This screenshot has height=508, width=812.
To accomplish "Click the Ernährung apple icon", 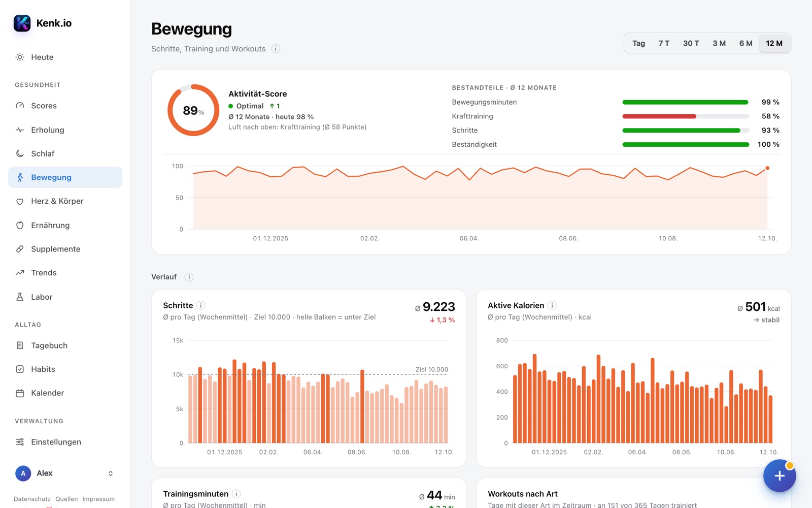I will pos(20,225).
